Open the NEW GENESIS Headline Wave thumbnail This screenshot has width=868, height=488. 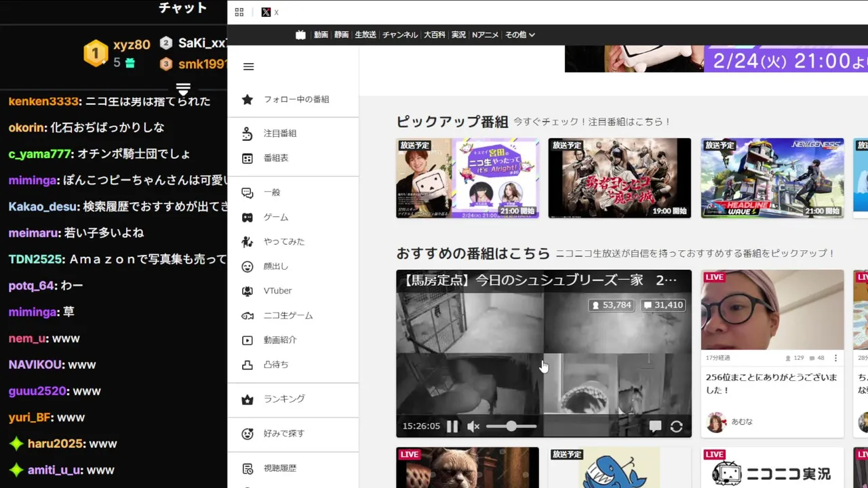[772, 178]
